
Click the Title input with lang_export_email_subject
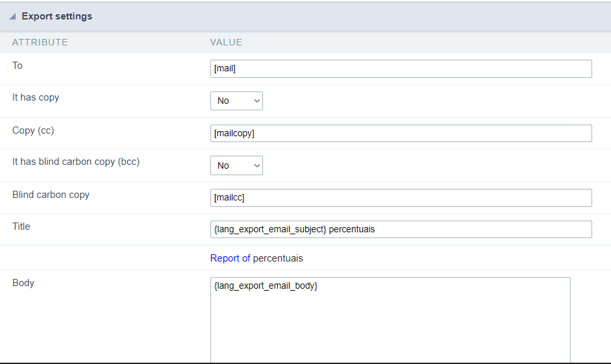[x=401, y=229]
